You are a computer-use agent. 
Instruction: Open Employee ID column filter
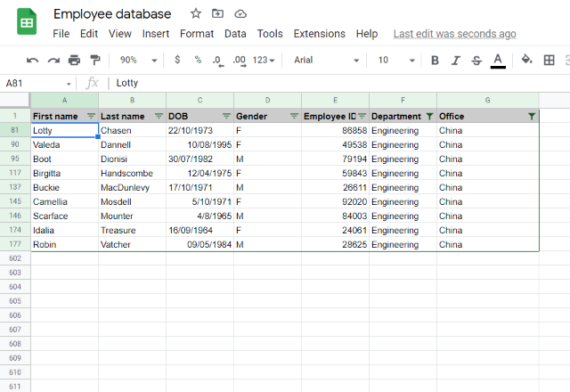(362, 116)
